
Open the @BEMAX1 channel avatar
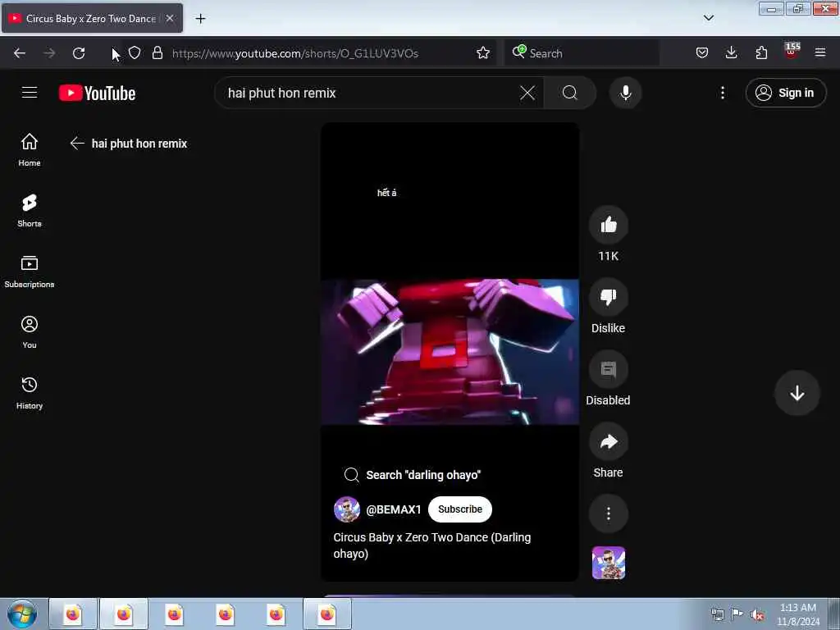tap(347, 509)
